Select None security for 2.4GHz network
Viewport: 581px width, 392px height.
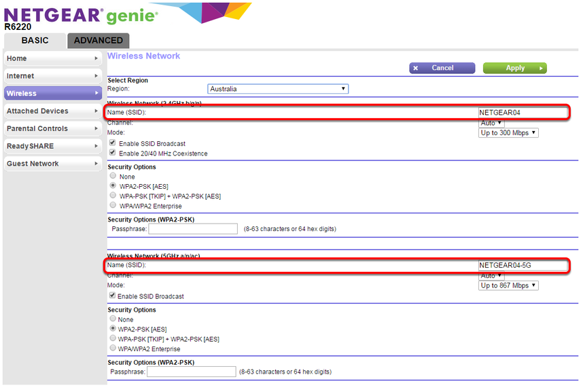coord(113,176)
